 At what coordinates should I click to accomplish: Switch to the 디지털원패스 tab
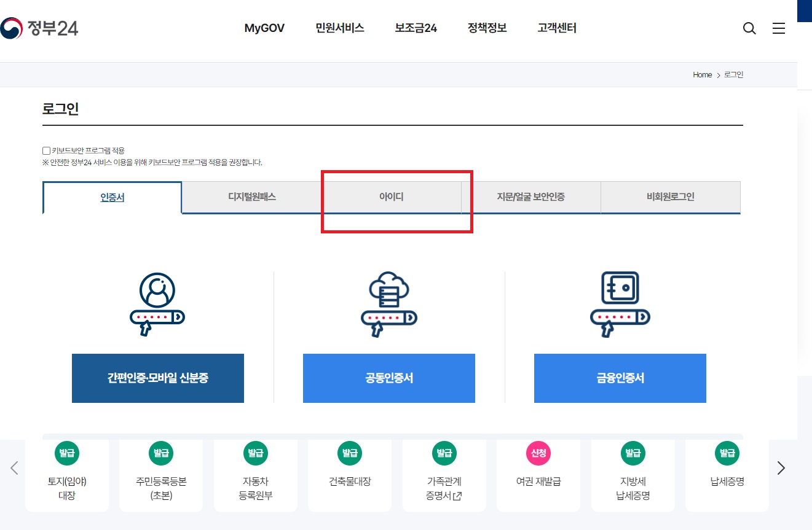pyautogui.click(x=252, y=197)
